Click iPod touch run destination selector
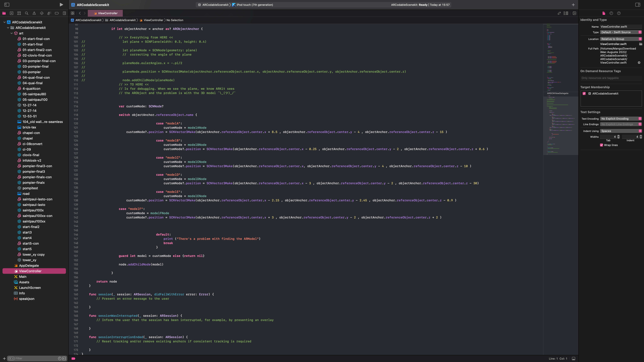The image size is (644, 362). pos(254,5)
